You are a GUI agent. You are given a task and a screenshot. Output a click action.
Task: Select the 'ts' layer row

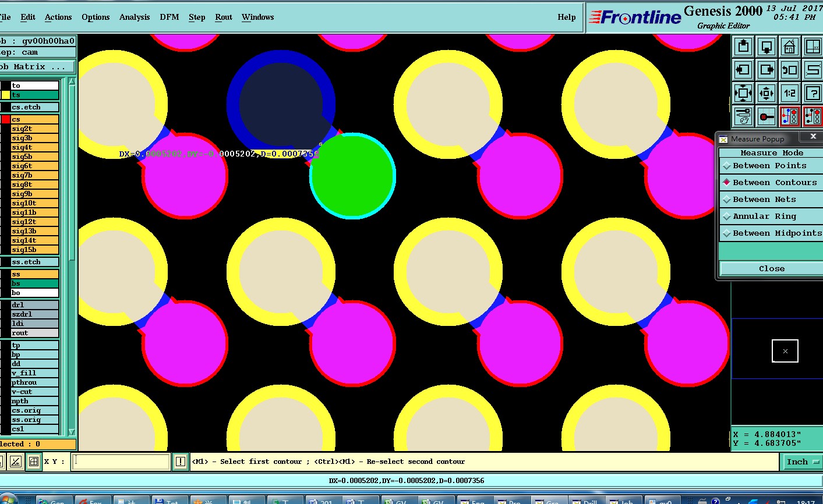[x=35, y=95]
